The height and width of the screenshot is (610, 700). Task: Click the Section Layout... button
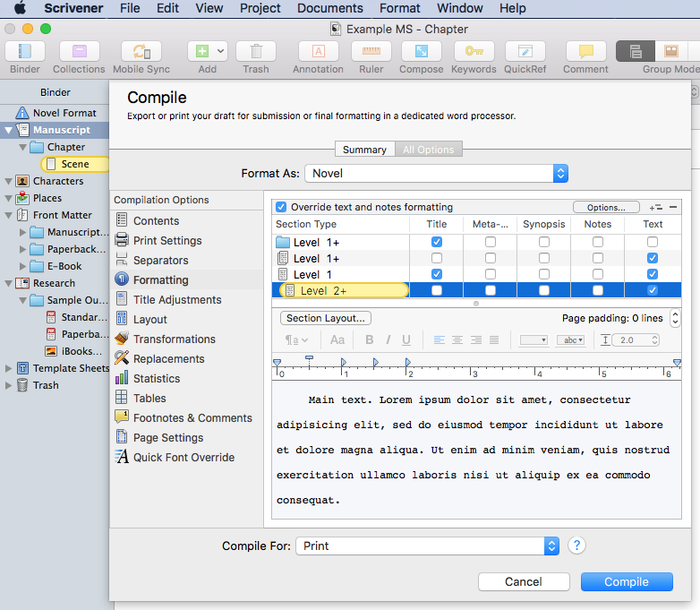pos(326,318)
